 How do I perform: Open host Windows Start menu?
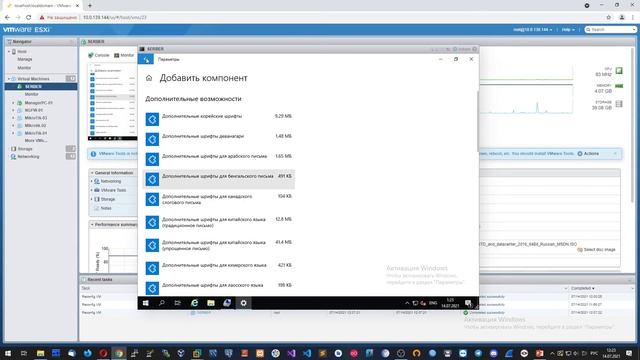point(8,353)
